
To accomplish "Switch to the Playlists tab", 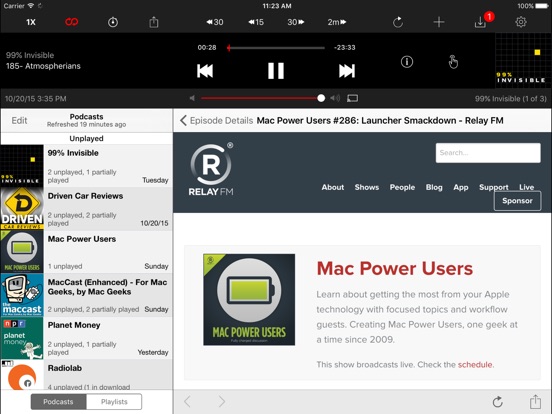I will coord(114,402).
